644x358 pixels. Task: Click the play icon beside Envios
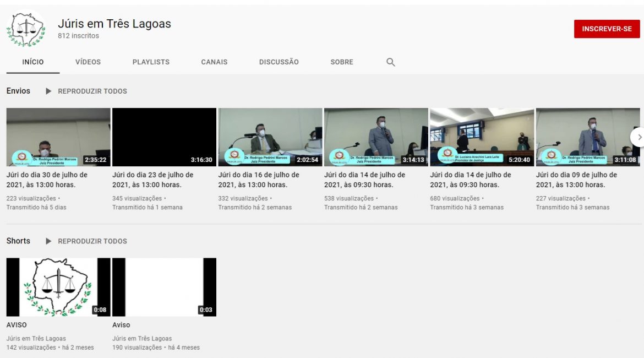tap(48, 91)
